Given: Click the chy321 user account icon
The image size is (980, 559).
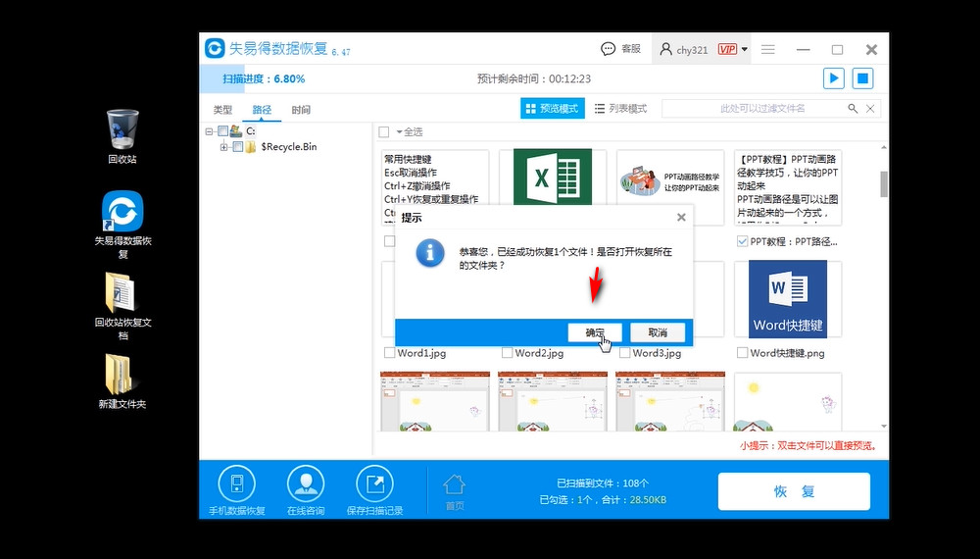Looking at the screenshot, I should click(x=665, y=49).
